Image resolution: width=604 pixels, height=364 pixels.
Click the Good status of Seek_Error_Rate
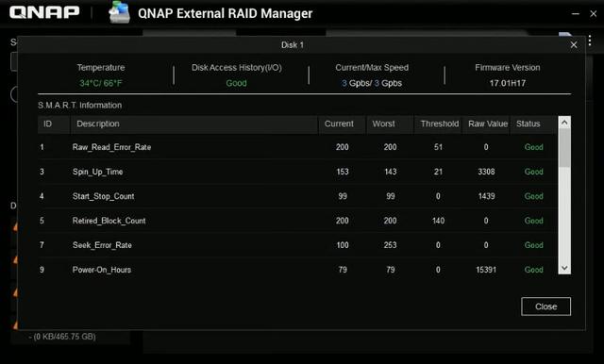pyautogui.click(x=533, y=245)
